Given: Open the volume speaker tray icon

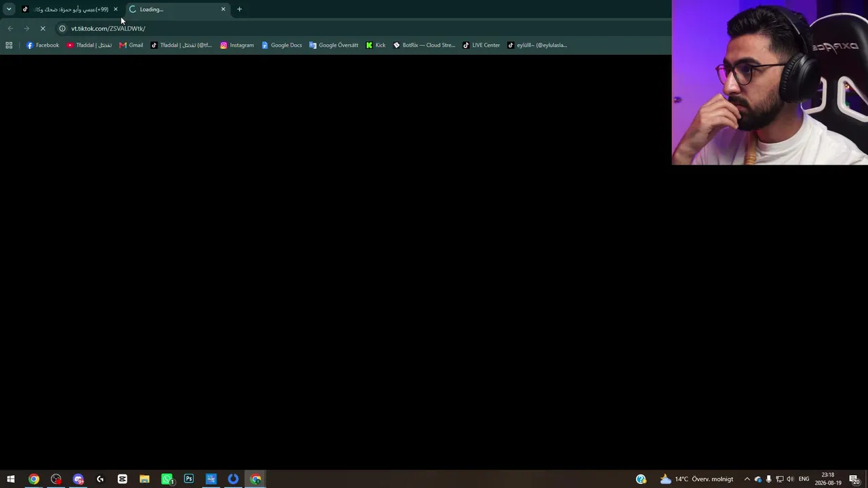Looking at the screenshot, I should pyautogui.click(x=790, y=479).
